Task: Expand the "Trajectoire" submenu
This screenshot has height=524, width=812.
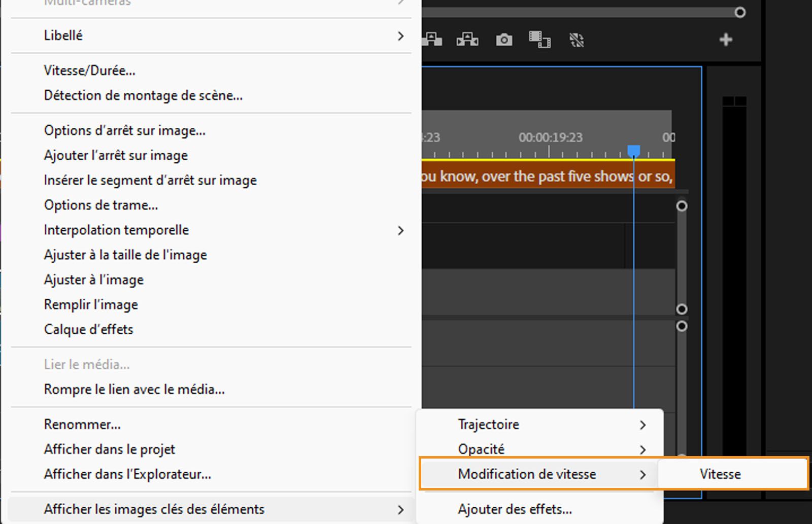Action: pyautogui.click(x=488, y=424)
